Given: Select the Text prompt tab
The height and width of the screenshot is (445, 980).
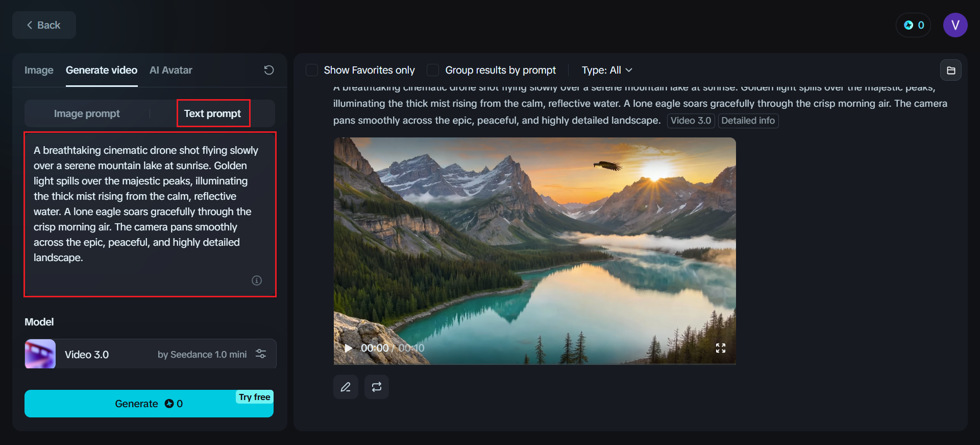Looking at the screenshot, I should click(212, 113).
